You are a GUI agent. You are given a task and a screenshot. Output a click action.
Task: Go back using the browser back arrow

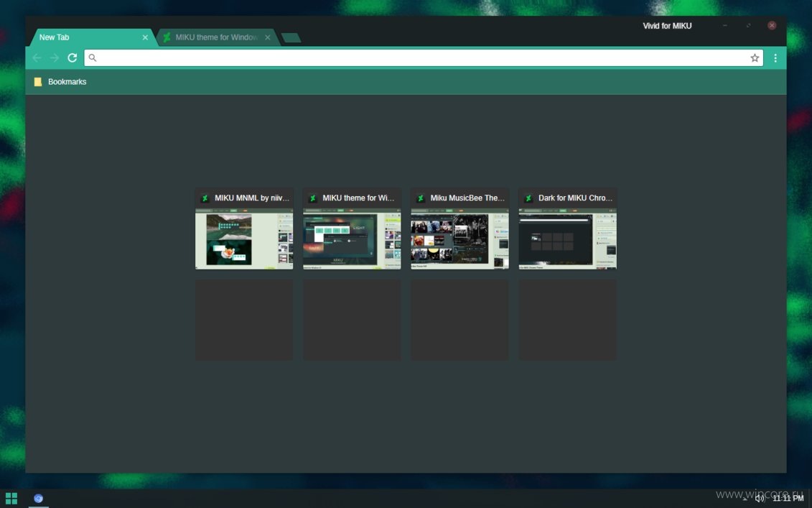(x=37, y=58)
